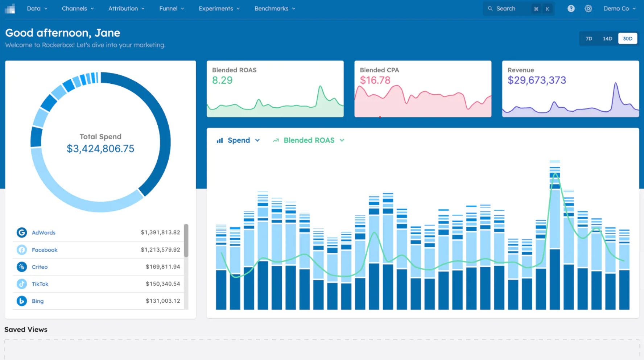The height and width of the screenshot is (360, 644).
Task: Click the AdWords amount $1,391,813.82
Action: pos(160,232)
